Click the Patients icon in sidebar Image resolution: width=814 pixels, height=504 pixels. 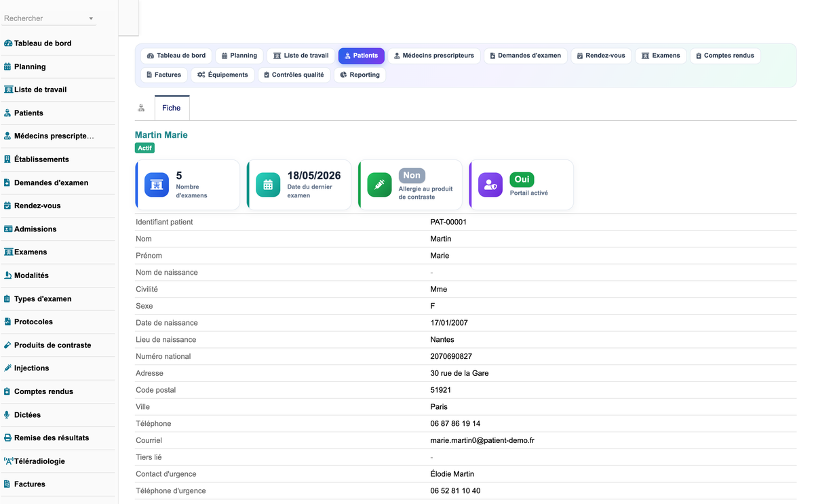pos(7,113)
